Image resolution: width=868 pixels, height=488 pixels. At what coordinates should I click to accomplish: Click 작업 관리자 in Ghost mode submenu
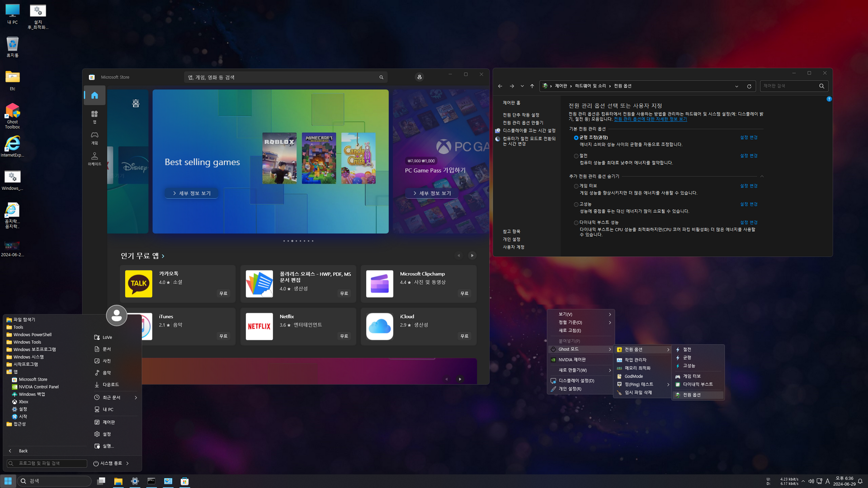[x=635, y=360]
